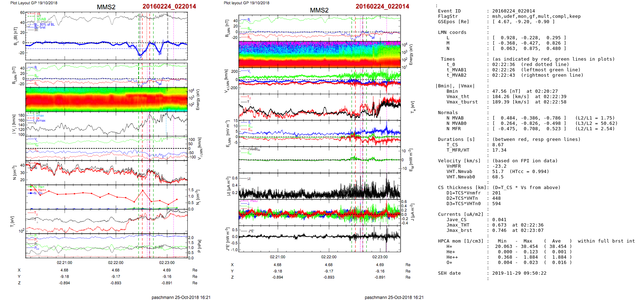Click the ion energy spectrogram in left plot

pyautogui.click(x=106, y=99)
